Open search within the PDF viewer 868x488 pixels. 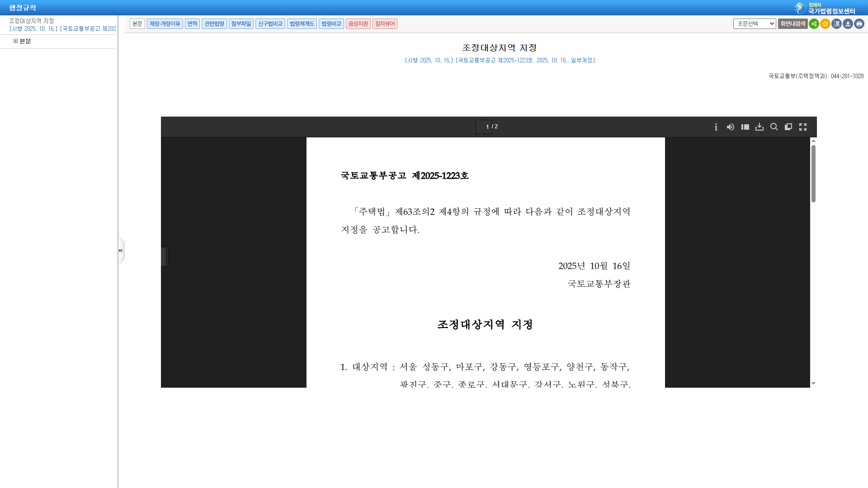[774, 127]
